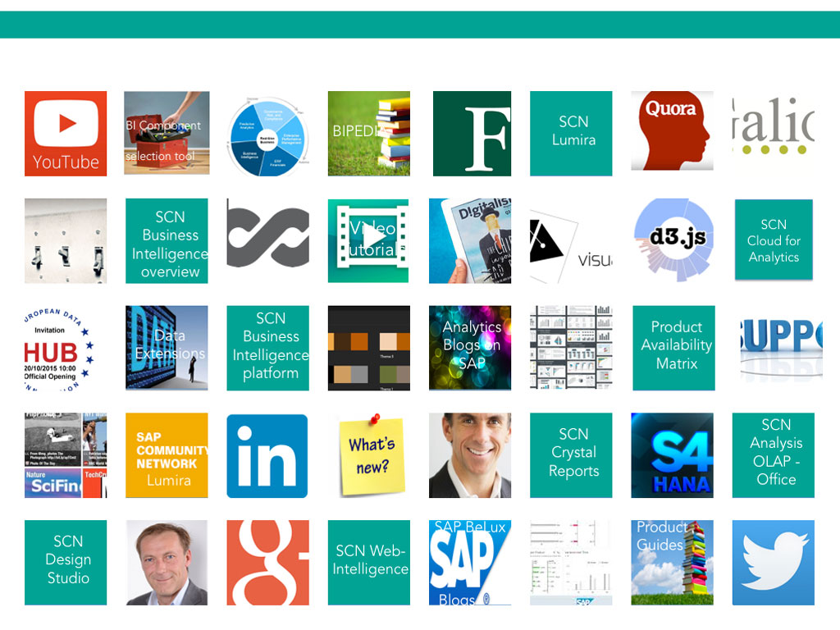Open Analytics Blogs on SAP tile
The width and height of the screenshot is (840, 630).
[470, 348]
